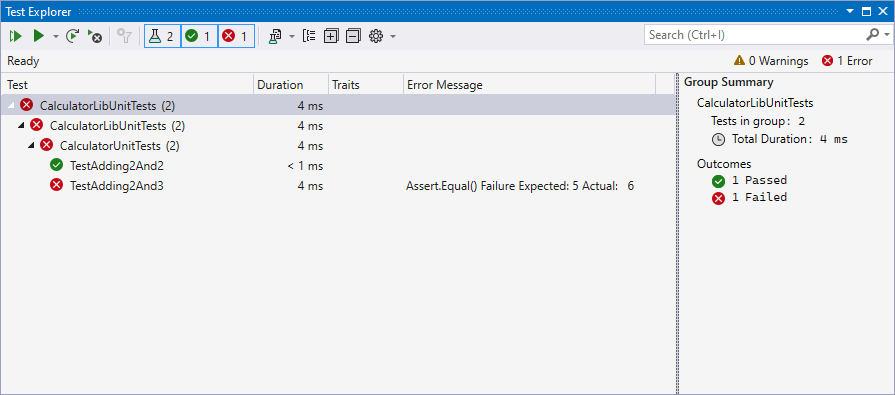Sort by the Test column header
The image size is (895, 395).
pos(128,85)
